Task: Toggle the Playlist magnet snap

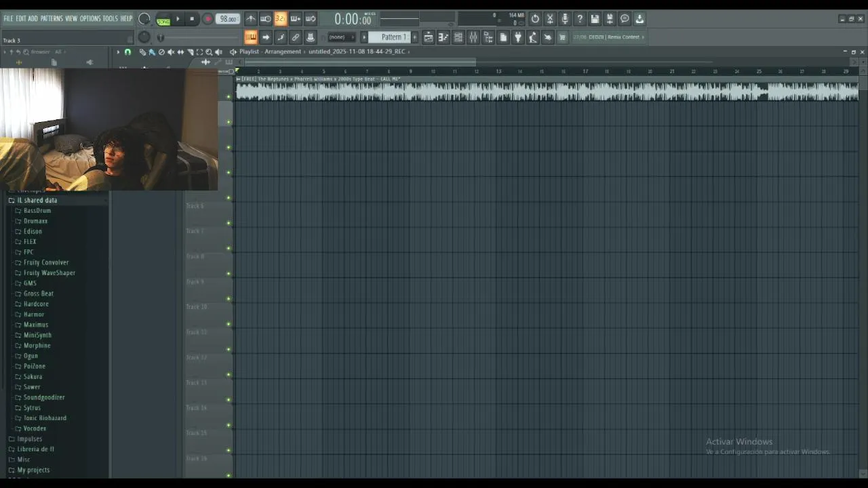Action: tap(127, 52)
